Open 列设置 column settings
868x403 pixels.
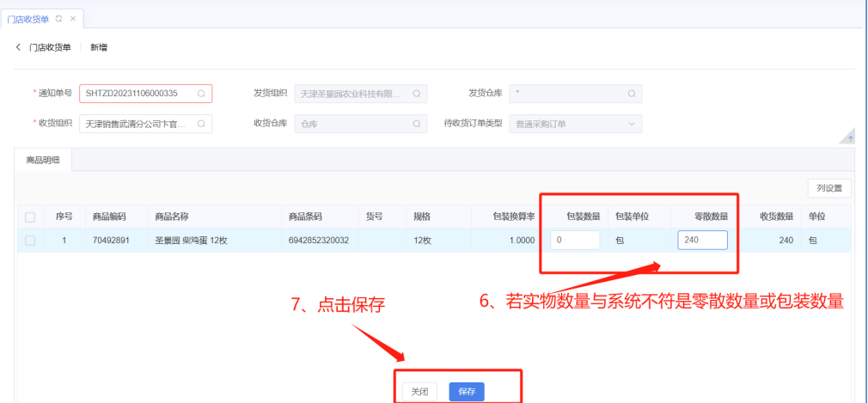click(x=828, y=188)
